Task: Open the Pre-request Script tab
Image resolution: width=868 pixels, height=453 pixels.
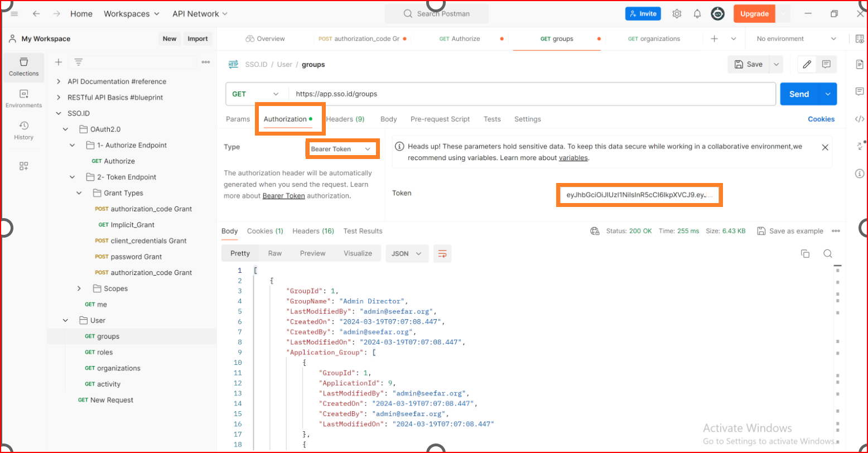Action: [440, 119]
